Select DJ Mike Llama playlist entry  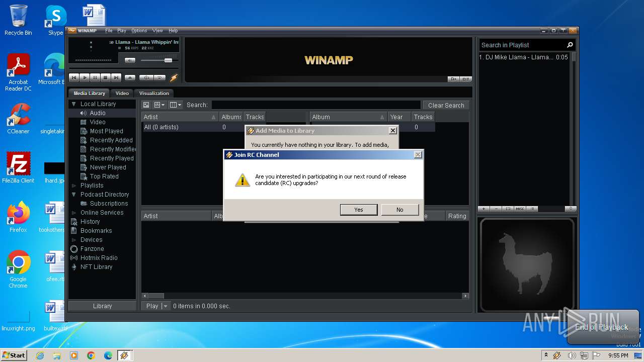pyautogui.click(x=524, y=57)
